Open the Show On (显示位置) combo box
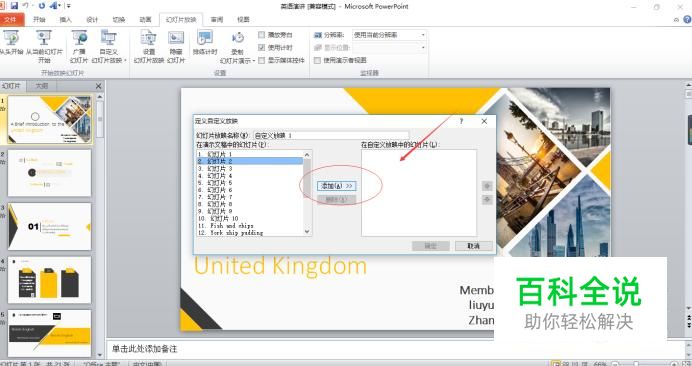This screenshot has width=692, height=366. 389,47
